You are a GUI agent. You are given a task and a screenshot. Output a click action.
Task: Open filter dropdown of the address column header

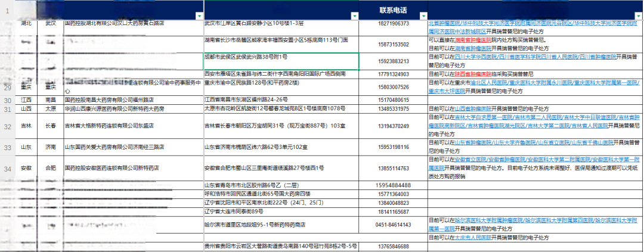pyautogui.click(x=355, y=16)
